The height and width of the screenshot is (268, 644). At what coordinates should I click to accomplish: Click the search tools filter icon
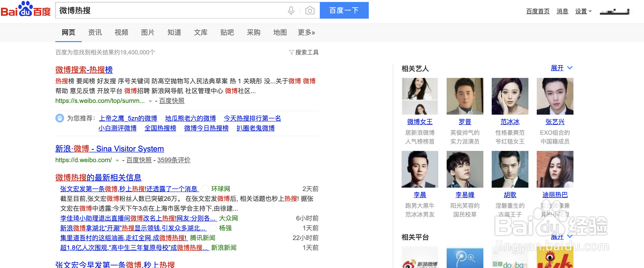point(291,52)
